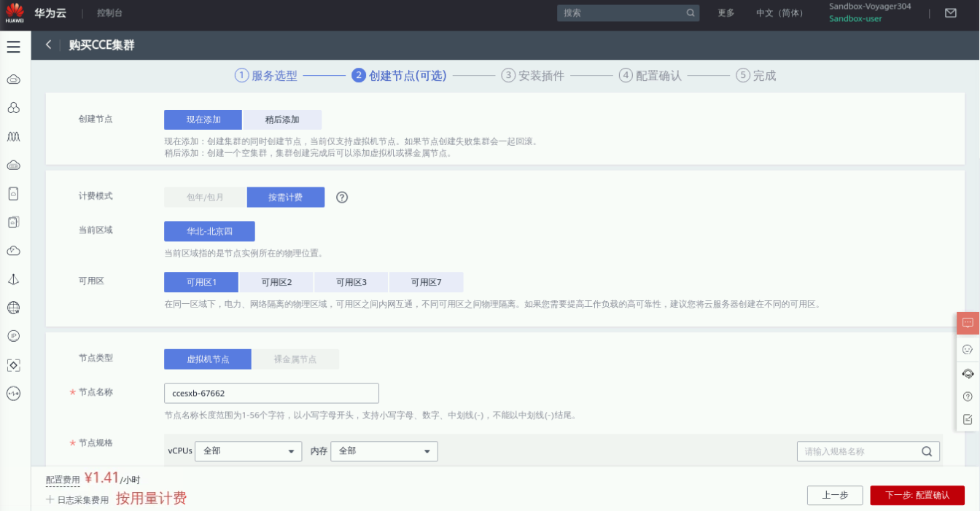Click the search magnifier icon in top bar
The width and height of the screenshot is (980, 511).
[690, 13]
